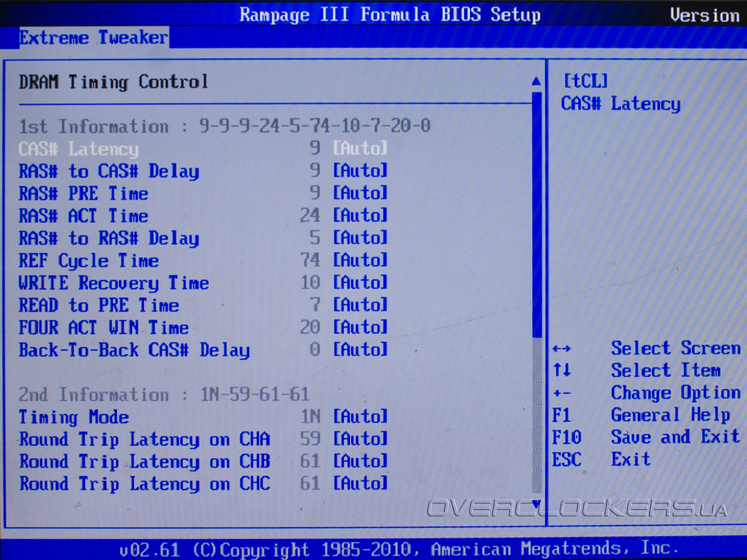Click the ESC key legend
Image resolution: width=747 pixels, height=560 pixels.
point(567,459)
